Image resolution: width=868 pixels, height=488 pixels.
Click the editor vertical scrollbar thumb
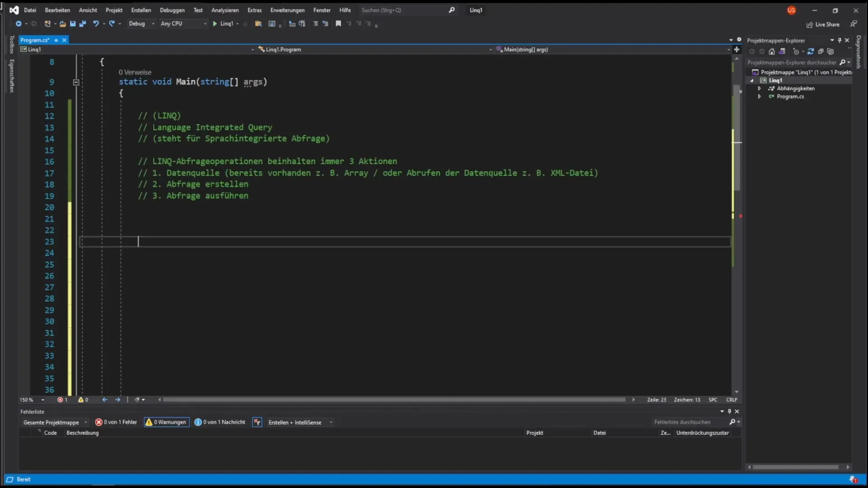[x=737, y=138]
